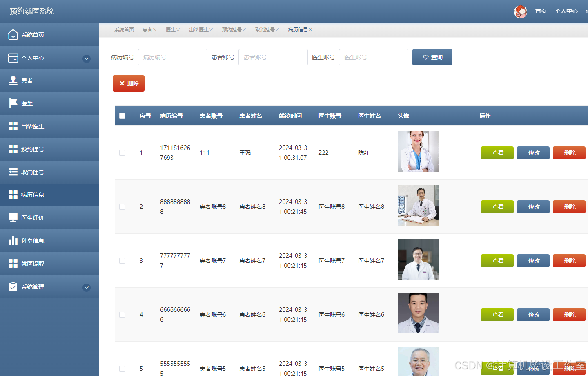The width and height of the screenshot is (588, 376).
Task: Open the patient account link 111
Action: pos(204,152)
